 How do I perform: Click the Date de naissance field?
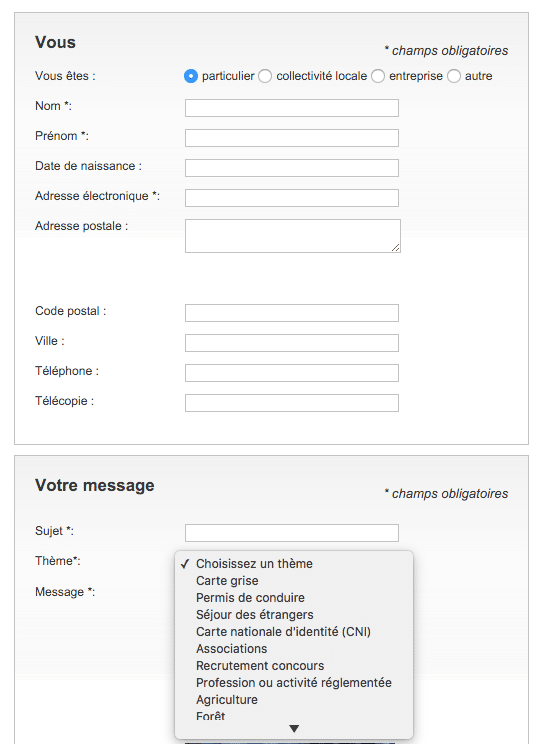pos(292,168)
